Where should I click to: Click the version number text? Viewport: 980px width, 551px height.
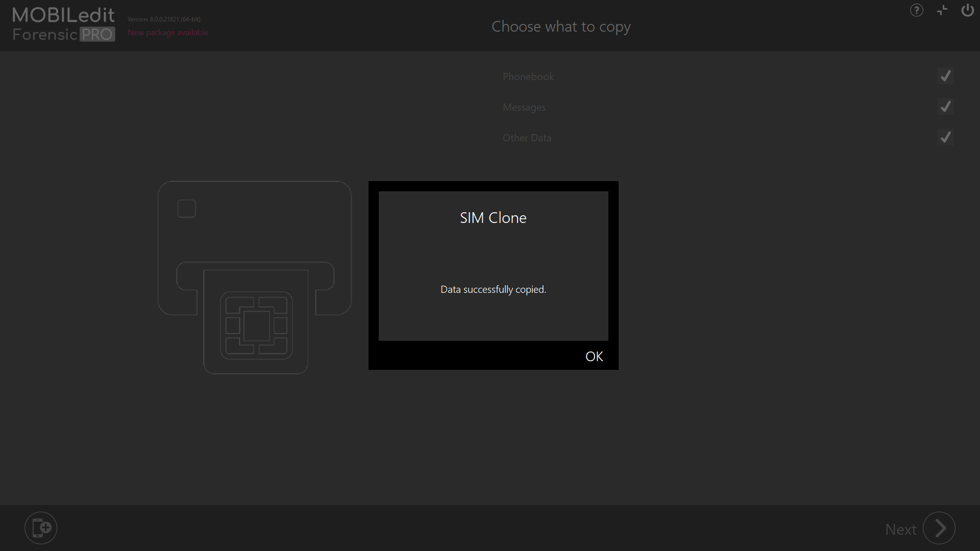point(164,19)
